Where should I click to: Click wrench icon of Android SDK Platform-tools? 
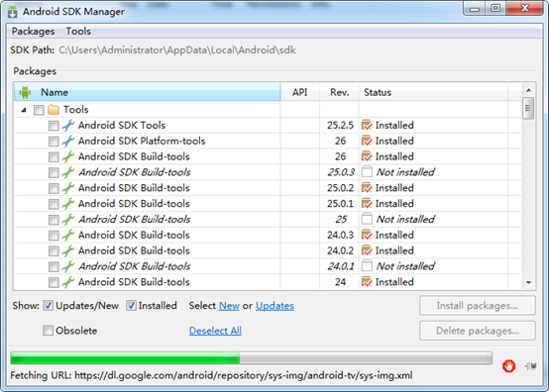coord(68,141)
